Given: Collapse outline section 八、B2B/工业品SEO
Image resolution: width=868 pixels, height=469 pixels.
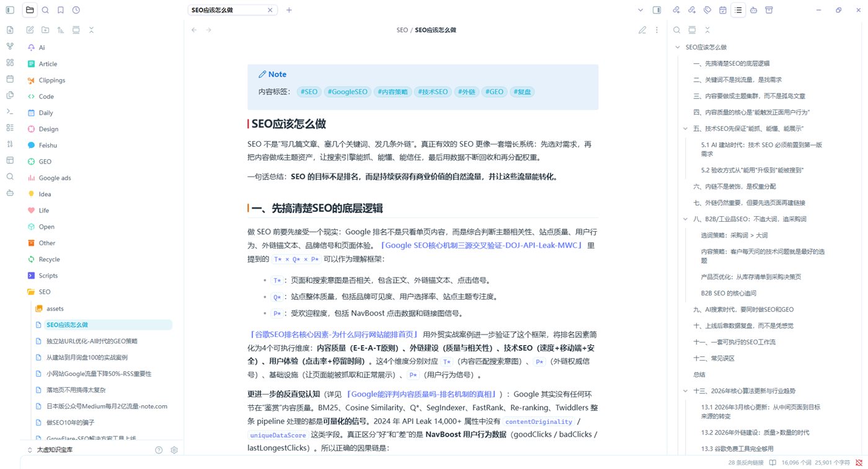Looking at the screenshot, I should click(685, 219).
